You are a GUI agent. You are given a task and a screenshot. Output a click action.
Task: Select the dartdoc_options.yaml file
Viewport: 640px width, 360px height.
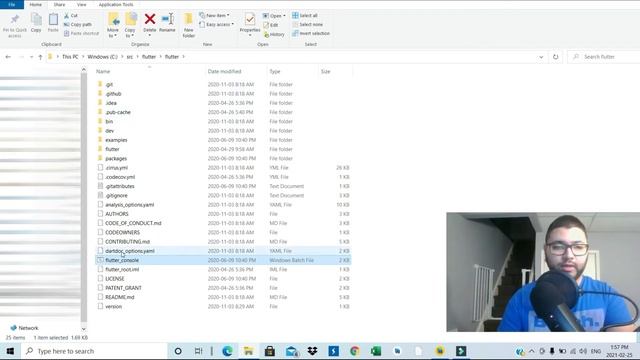[x=130, y=251]
